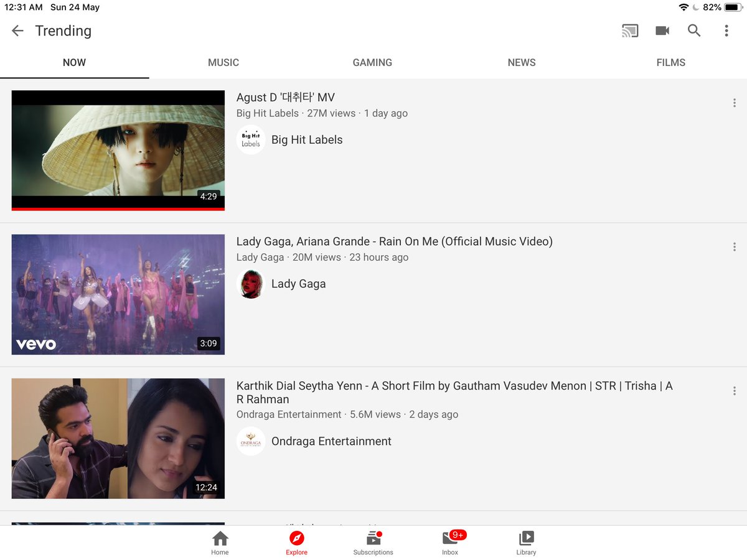Image resolution: width=747 pixels, height=560 pixels.
Task: Play the Karthik Dial Seytha Yenn thumbnail
Action: coord(118,439)
